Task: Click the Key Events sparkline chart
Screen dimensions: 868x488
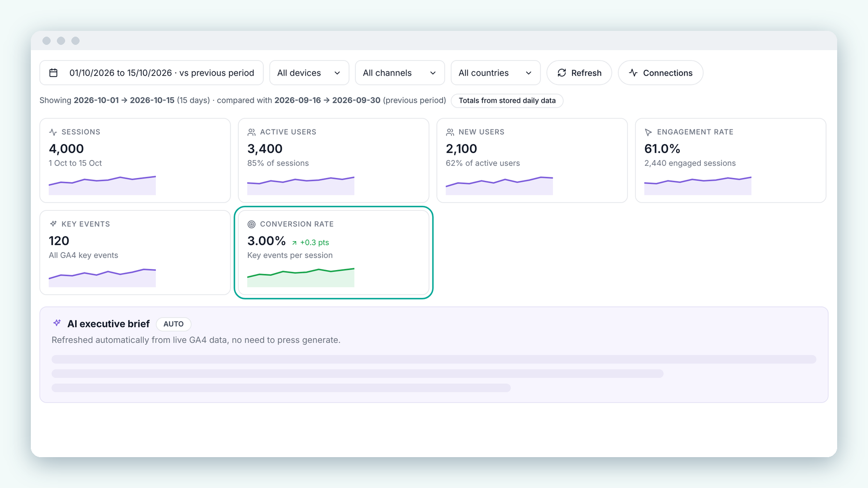Action: coord(102,278)
